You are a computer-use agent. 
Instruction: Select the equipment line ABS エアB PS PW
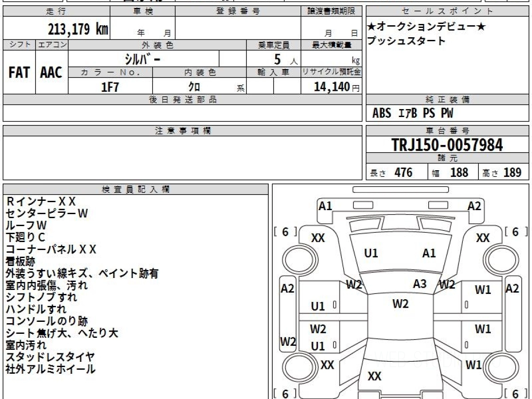(413, 113)
